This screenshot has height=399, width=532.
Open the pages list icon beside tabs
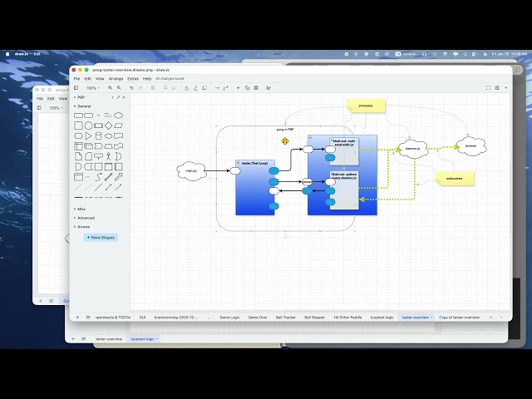tap(88, 318)
